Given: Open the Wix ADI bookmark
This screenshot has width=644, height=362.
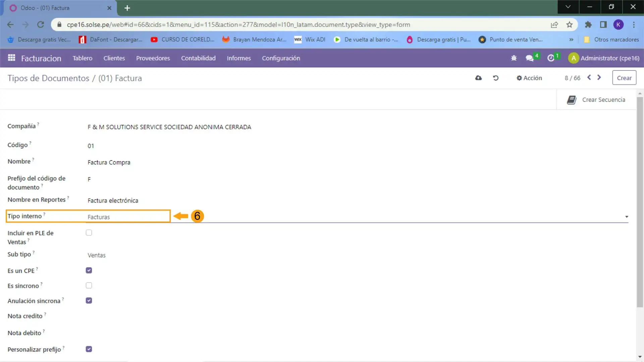Looking at the screenshot, I should pos(310,40).
